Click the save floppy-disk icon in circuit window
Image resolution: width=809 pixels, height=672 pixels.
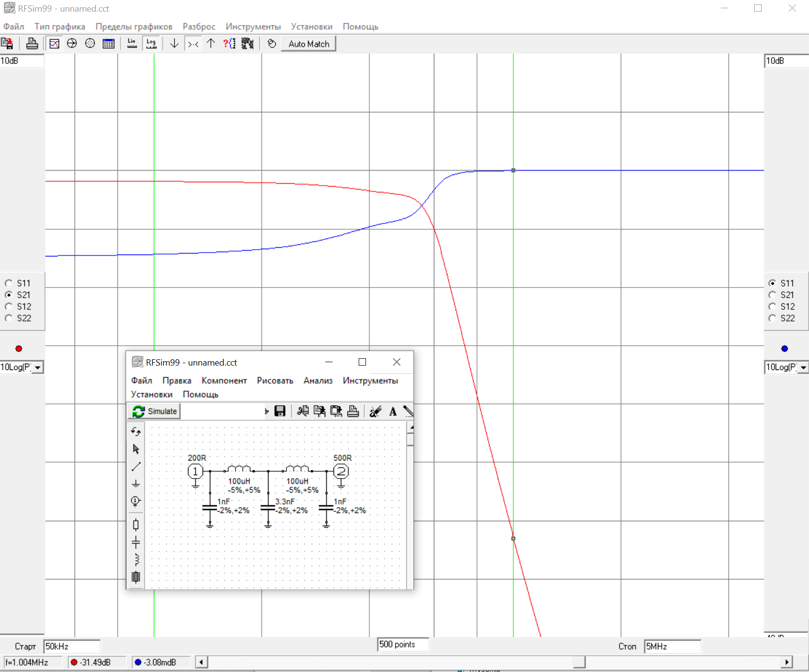tap(280, 411)
